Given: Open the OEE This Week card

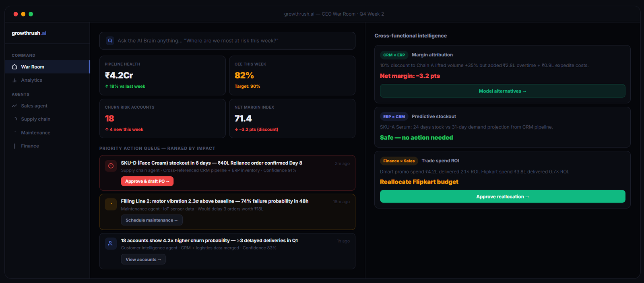Looking at the screenshot, I should click(x=292, y=75).
